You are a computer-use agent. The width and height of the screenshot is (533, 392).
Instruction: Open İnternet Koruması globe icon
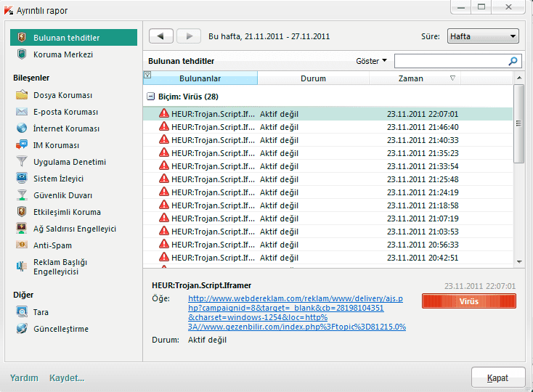tap(21, 128)
